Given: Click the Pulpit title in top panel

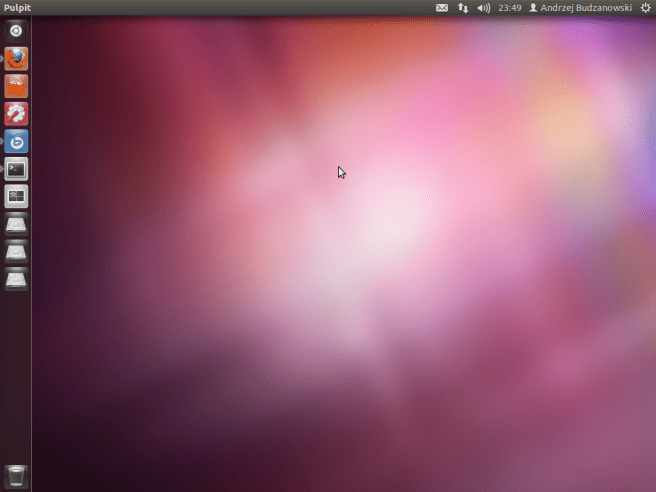Looking at the screenshot, I should click(x=16, y=8).
